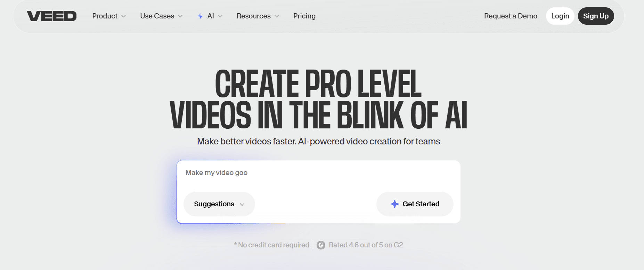Click the 'No credit card required' text

271,245
